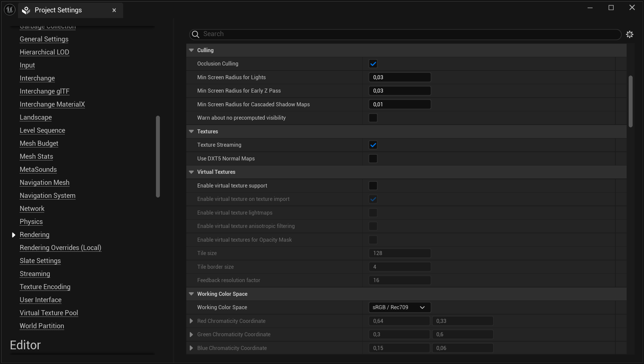
Task: Click the Min Screen Radius for Lights field
Action: point(399,77)
